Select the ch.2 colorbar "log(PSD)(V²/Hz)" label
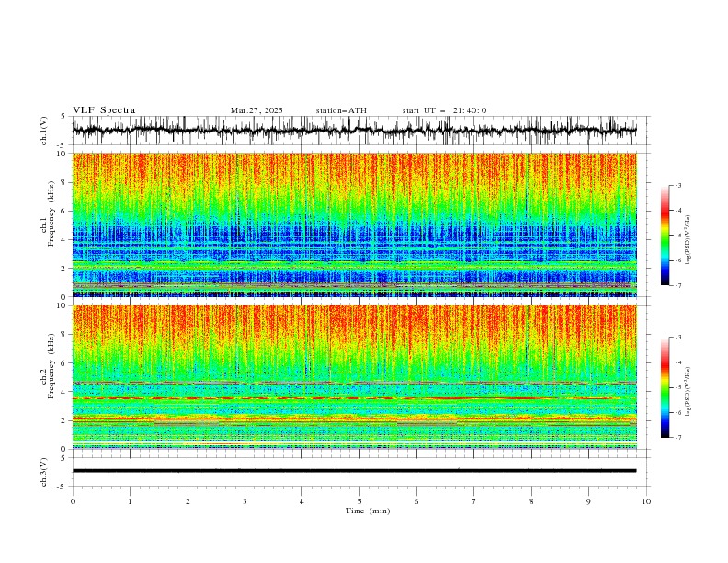This screenshot has width=728, height=563. coord(688,391)
